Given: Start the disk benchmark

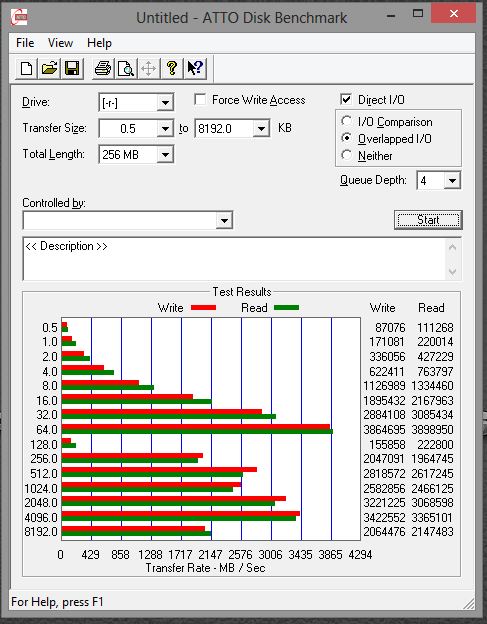Looking at the screenshot, I should coord(428,220).
